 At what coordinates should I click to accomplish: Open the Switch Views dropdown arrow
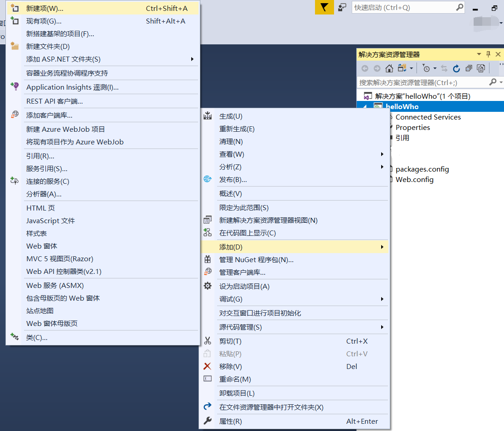tap(412, 68)
